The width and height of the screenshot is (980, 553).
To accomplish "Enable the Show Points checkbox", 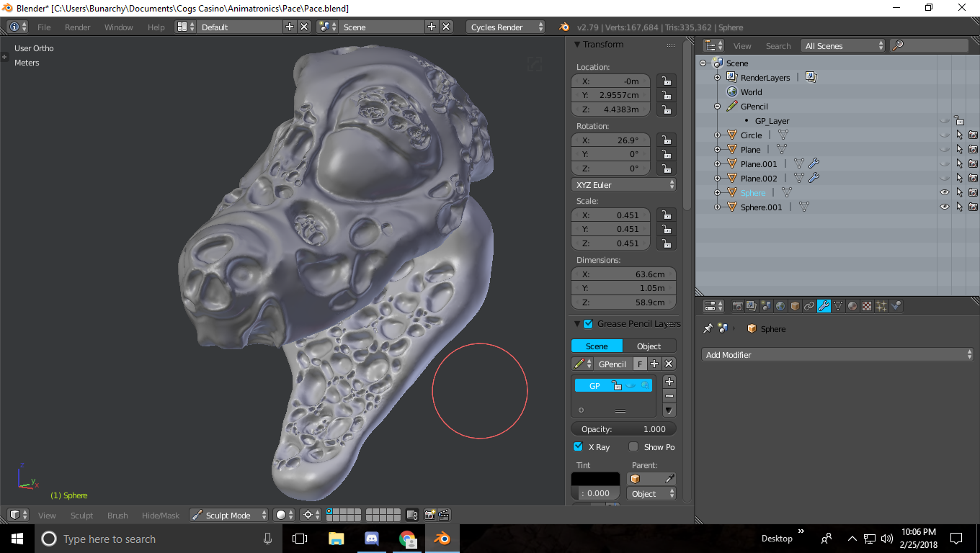I will click(x=633, y=446).
